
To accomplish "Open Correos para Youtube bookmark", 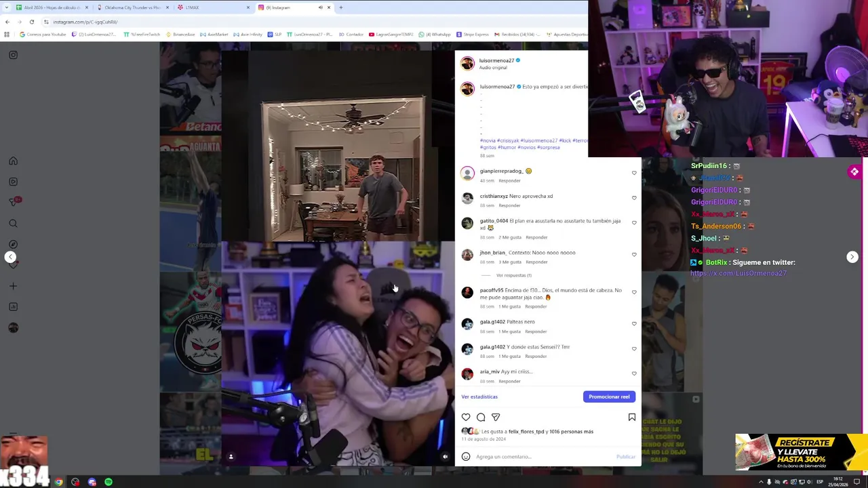I will pyautogui.click(x=43, y=34).
